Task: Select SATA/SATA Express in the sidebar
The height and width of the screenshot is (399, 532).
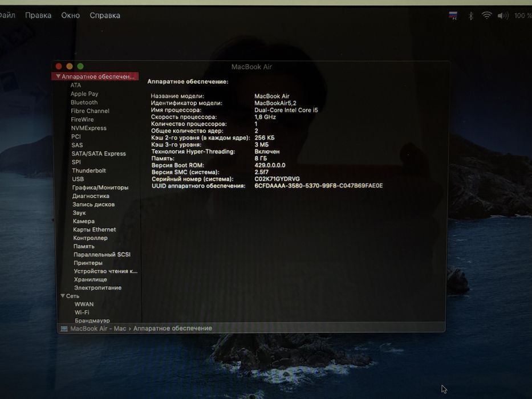Action: coord(99,153)
